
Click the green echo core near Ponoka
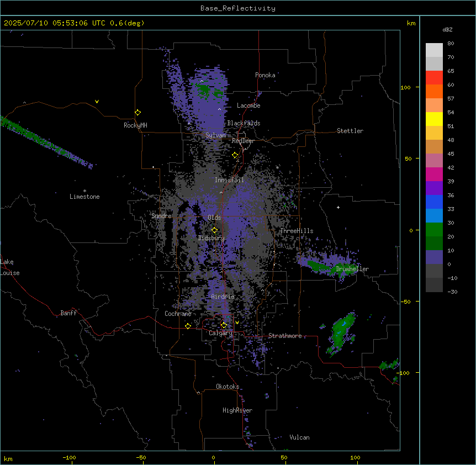coord(204,89)
